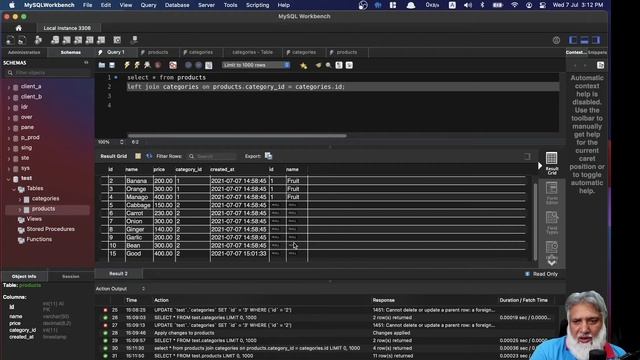Select the Stored Procedures folder

(50, 229)
